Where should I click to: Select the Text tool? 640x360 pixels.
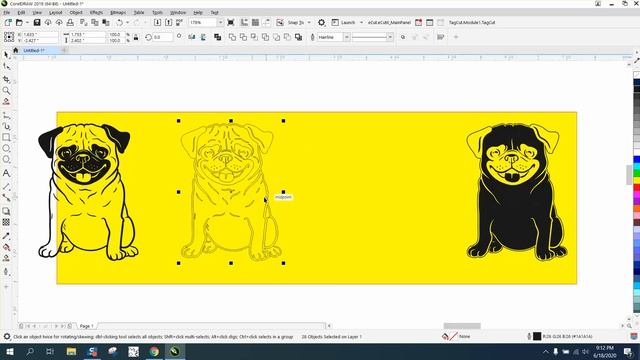coord(6,173)
